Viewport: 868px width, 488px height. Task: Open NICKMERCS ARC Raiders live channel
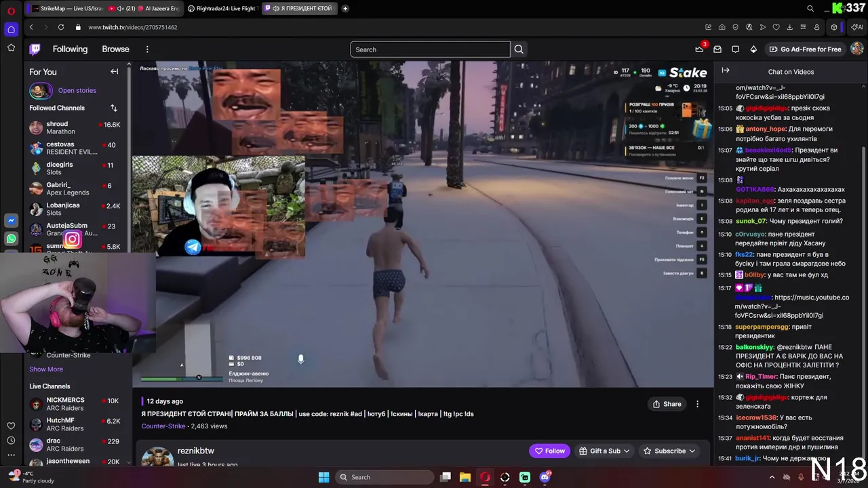(75, 404)
